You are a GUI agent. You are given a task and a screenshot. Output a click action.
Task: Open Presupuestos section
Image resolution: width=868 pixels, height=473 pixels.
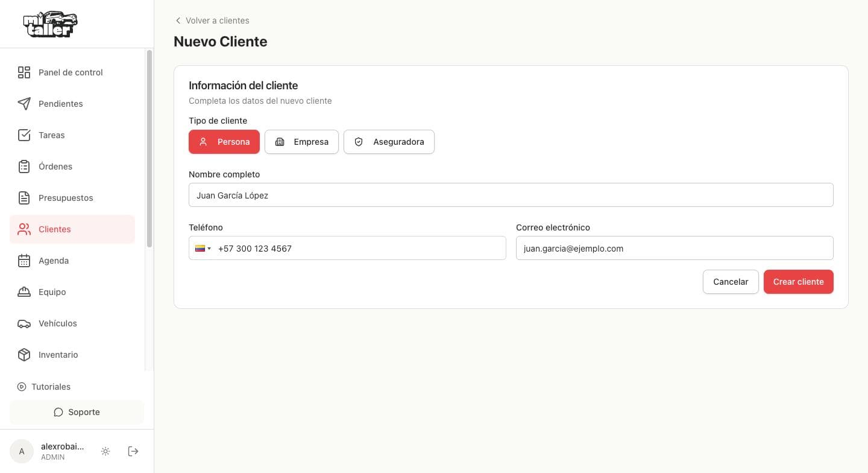point(72,198)
